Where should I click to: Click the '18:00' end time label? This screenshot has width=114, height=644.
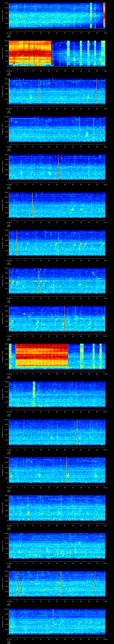point(105,639)
